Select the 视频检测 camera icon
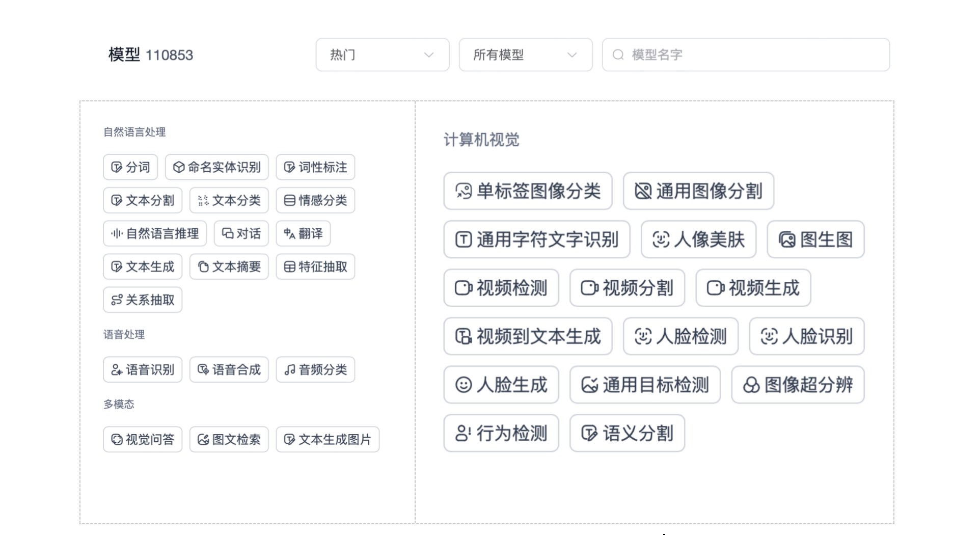This screenshot has width=980, height=535. click(462, 288)
